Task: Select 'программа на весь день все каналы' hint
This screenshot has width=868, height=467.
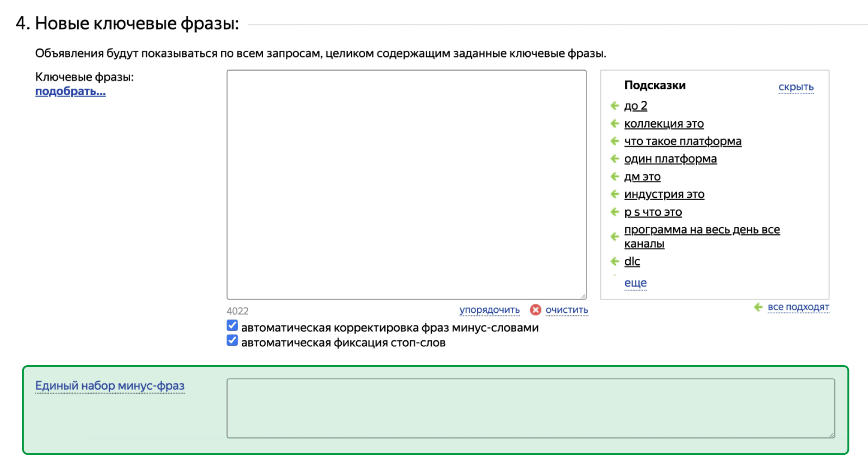Action: [702, 237]
